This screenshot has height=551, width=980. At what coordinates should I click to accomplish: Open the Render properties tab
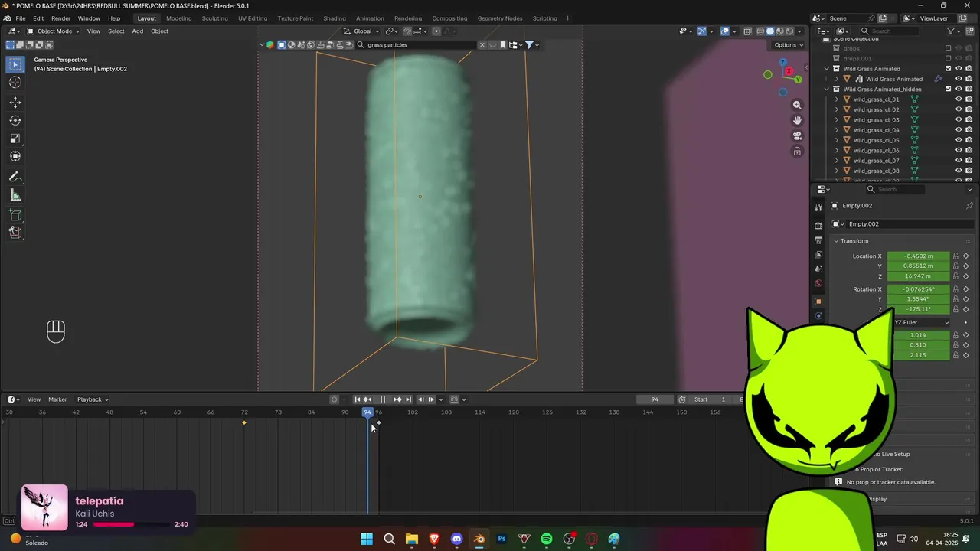818,226
